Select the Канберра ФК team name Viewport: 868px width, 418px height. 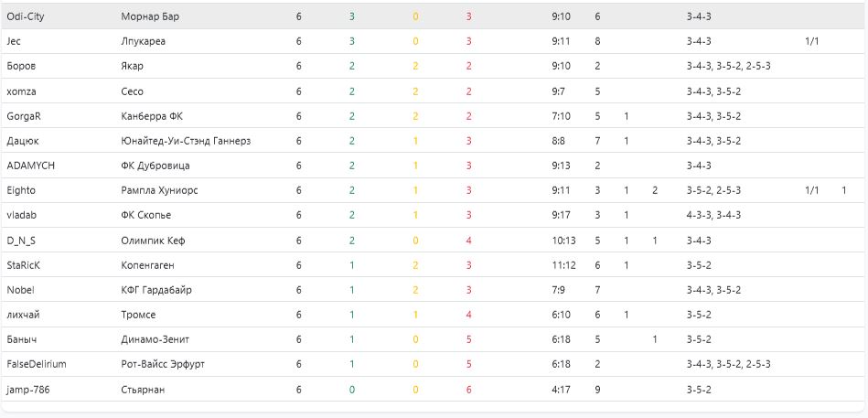pyautogui.click(x=151, y=116)
